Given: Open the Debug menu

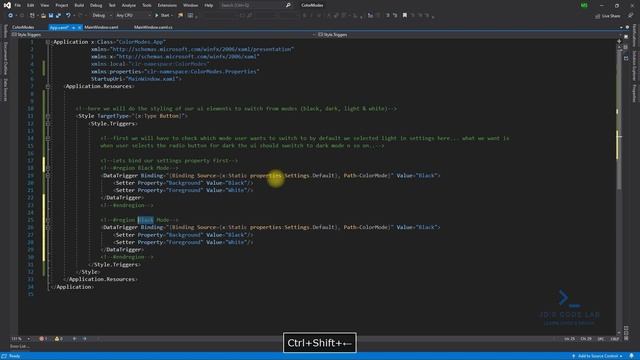Looking at the screenshot, I should (x=96, y=5).
